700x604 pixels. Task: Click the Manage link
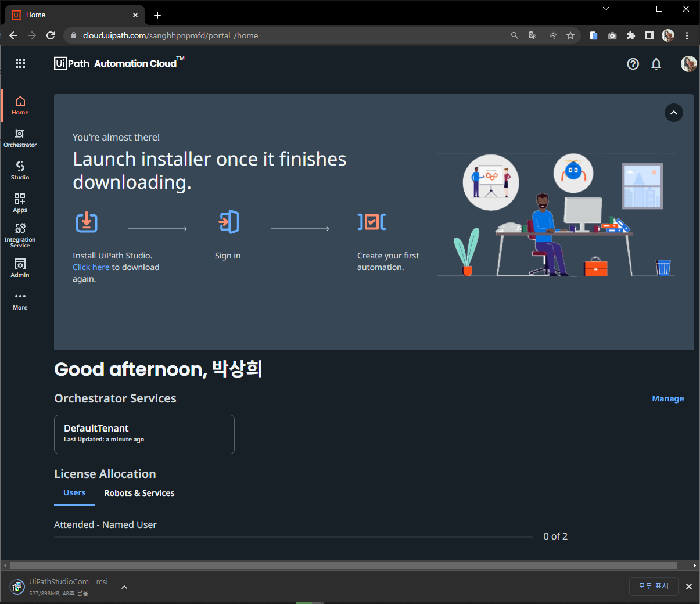668,398
